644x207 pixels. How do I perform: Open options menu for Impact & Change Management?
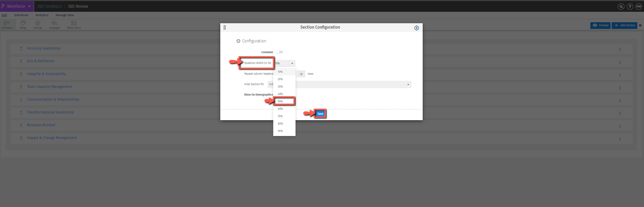pyautogui.click(x=620, y=139)
